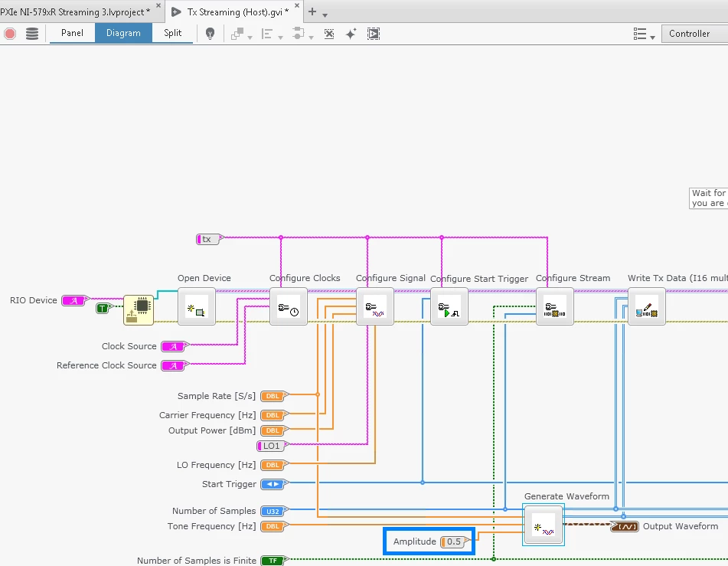Click the delete broken wires toolbar icon
The height and width of the screenshot is (566, 728).
click(x=329, y=34)
